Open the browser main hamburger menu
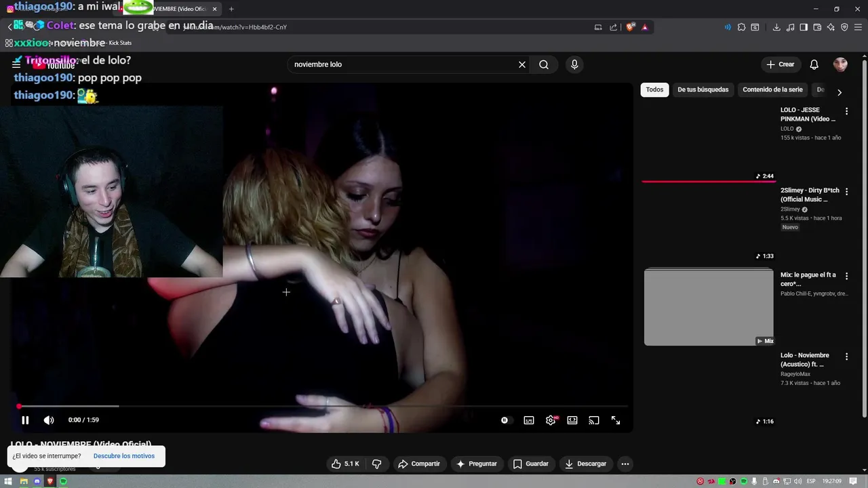 pos(858,27)
